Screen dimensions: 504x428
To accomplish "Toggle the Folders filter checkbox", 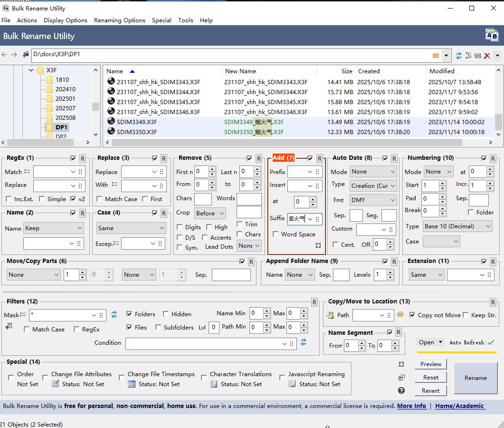I will 129,314.
